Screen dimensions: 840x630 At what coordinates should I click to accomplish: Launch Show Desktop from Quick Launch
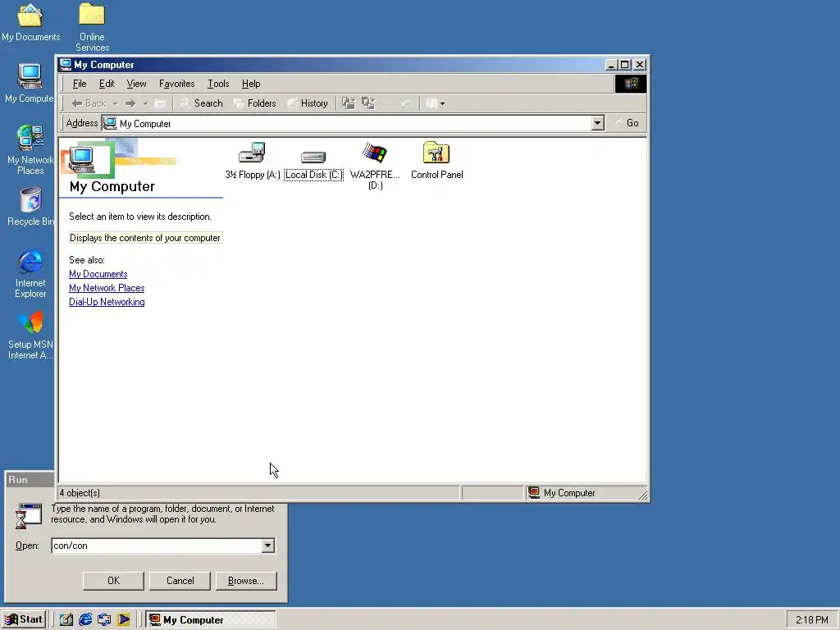coord(66,620)
